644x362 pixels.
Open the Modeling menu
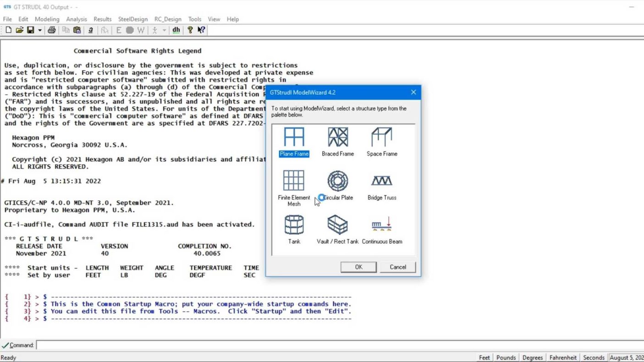[x=47, y=19]
